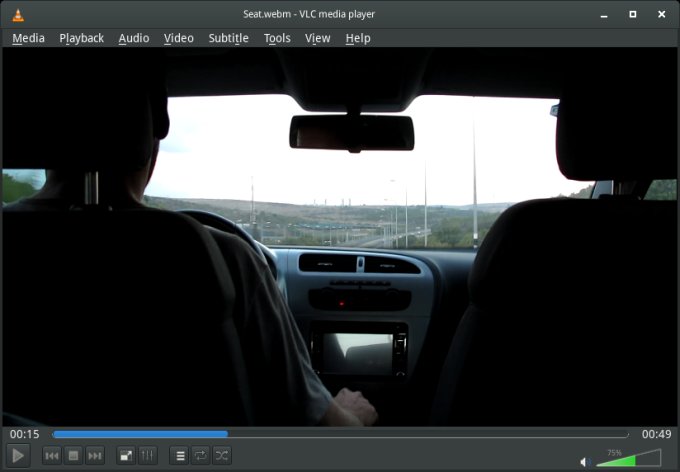680x472 pixels.
Task: Maximize the VLC window
Action: tap(633, 14)
